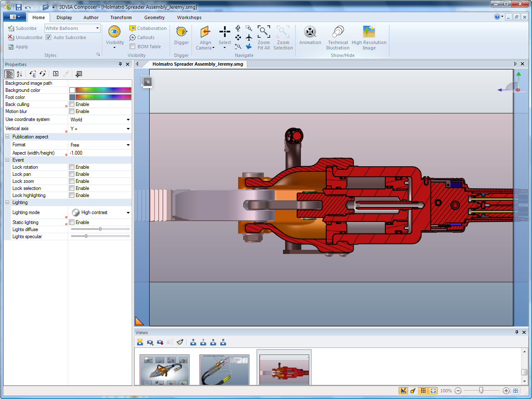
Task: Collapse the Publication aspect section
Action: tap(7, 137)
